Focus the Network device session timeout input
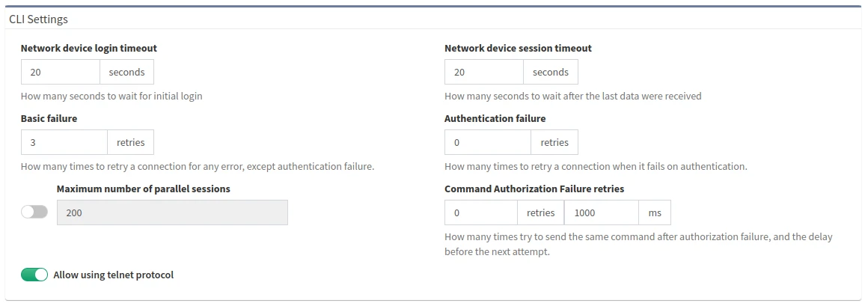 point(484,73)
